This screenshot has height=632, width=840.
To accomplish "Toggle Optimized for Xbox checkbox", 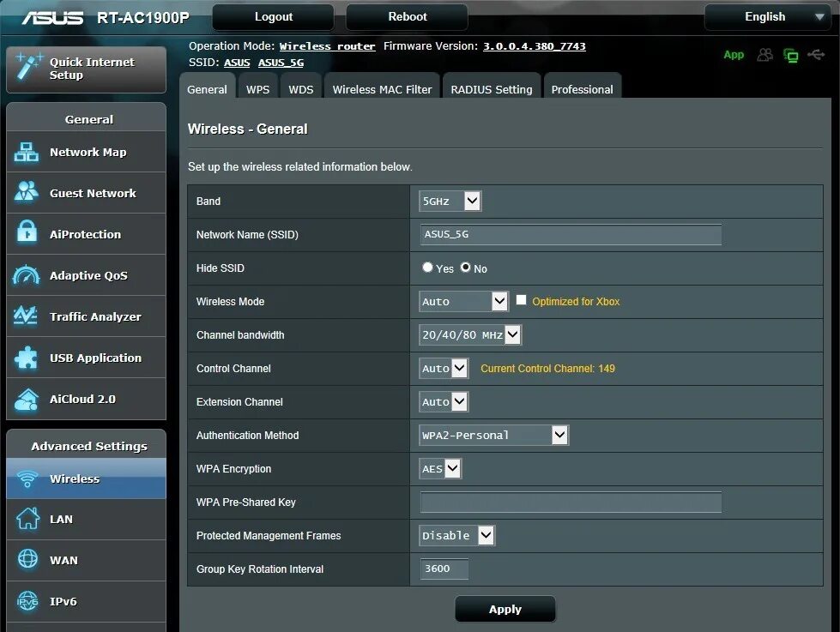I will point(521,300).
